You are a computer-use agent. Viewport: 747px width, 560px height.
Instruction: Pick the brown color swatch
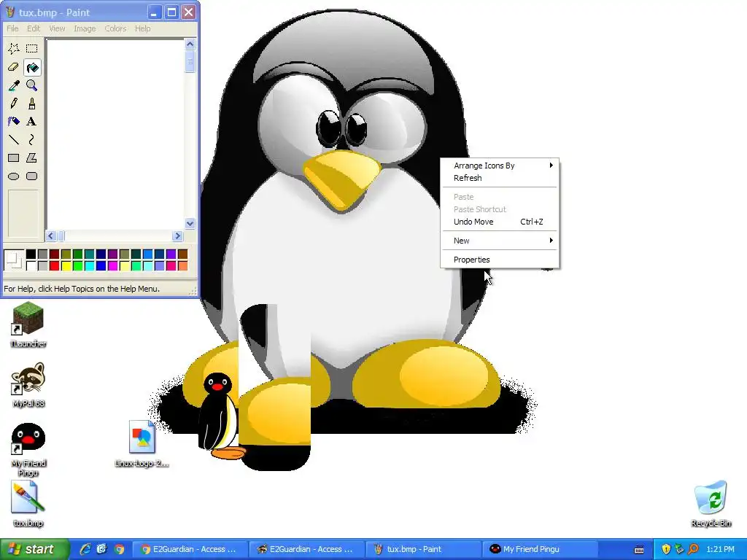tap(182, 254)
